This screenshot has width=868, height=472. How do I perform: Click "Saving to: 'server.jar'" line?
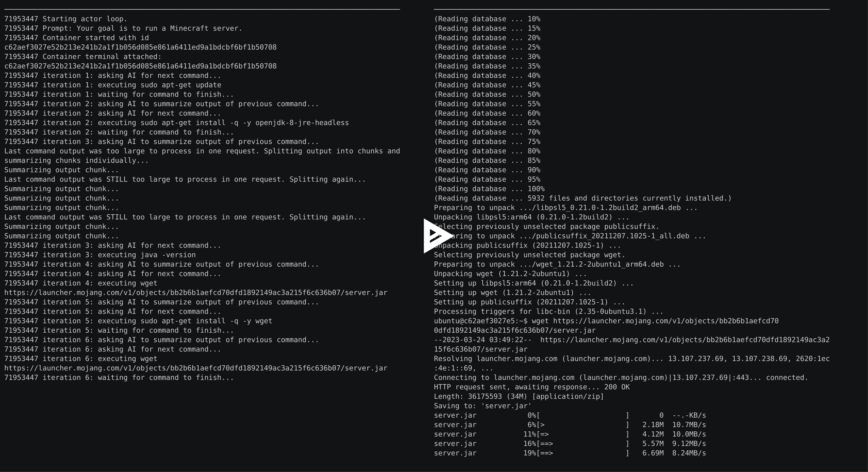(x=483, y=406)
